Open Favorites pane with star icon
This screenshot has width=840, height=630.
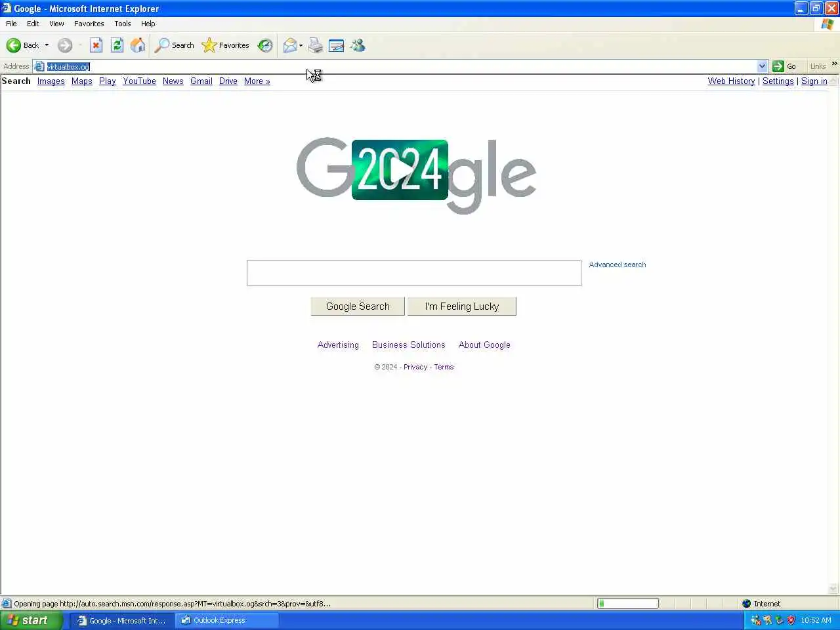click(226, 45)
